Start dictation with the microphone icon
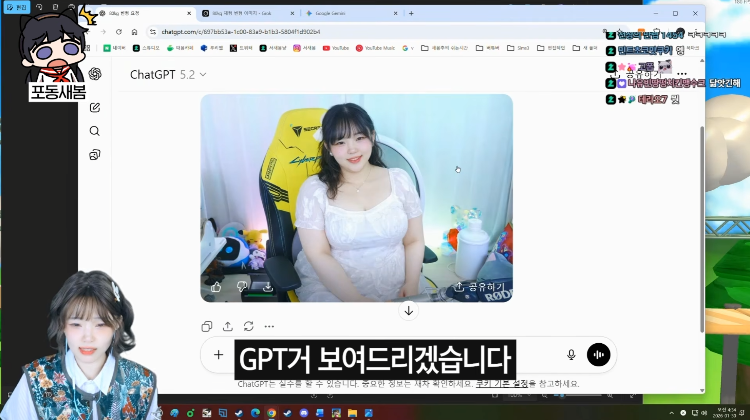This screenshot has width=750, height=420. pyautogui.click(x=571, y=355)
